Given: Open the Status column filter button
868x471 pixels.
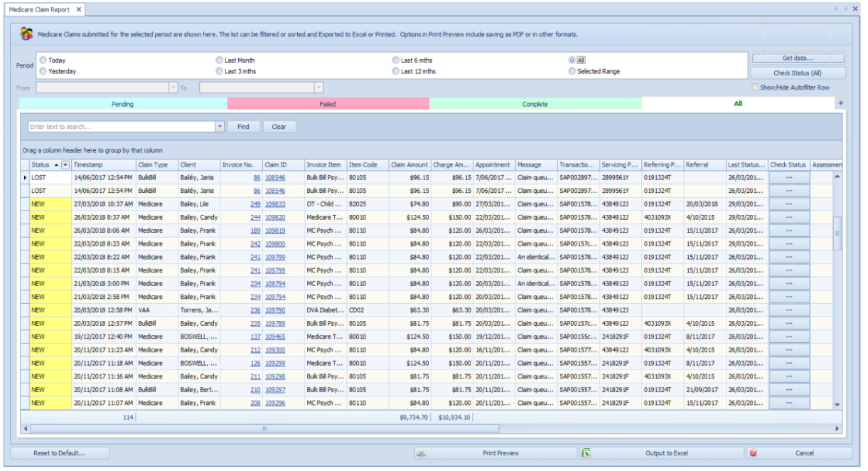Looking at the screenshot, I should click(x=66, y=165).
